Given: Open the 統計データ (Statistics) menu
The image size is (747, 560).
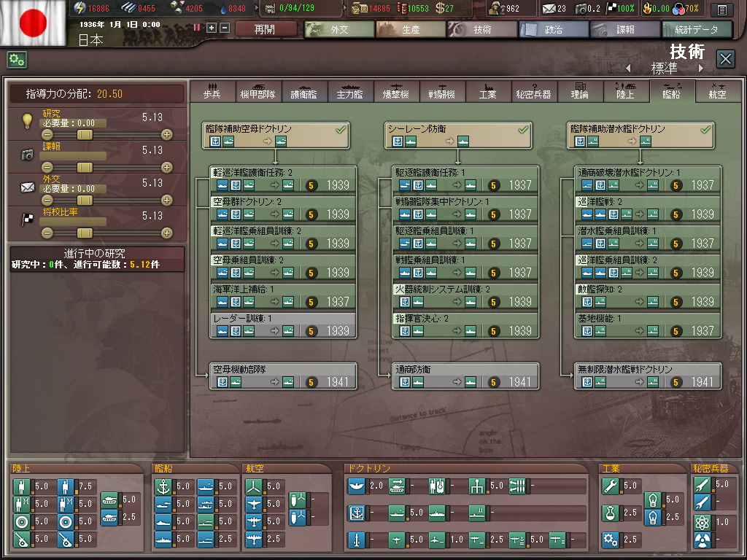Looking at the screenshot, I should pos(697,29).
